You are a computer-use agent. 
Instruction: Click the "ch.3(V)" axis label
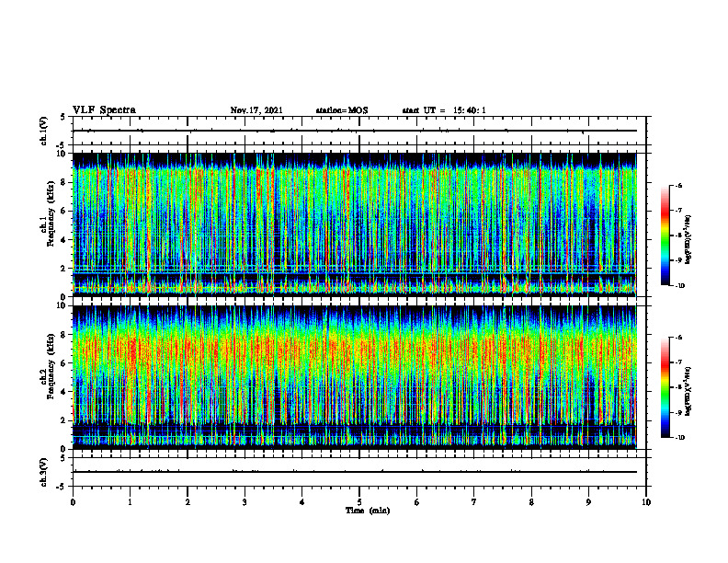43,472
